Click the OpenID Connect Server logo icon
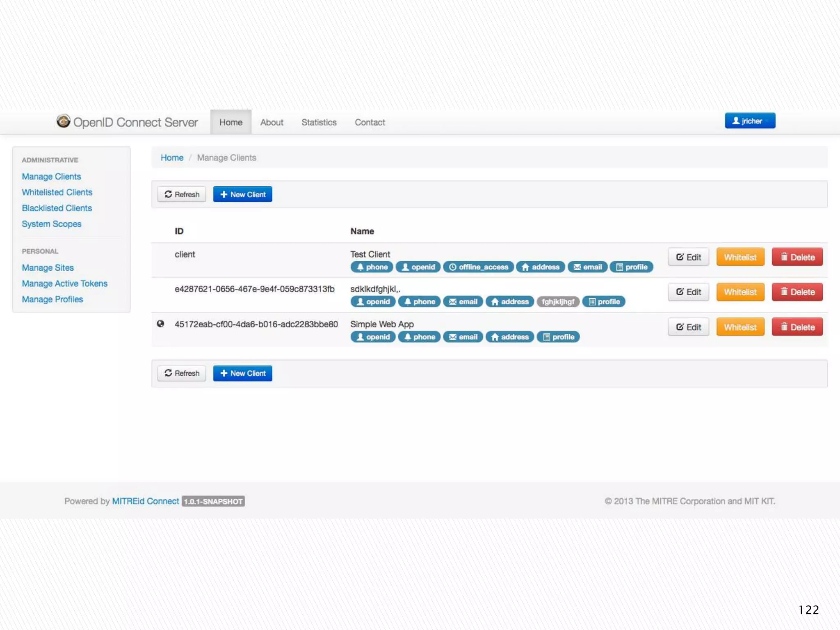This screenshot has width=840, height=630. [63, 121]
